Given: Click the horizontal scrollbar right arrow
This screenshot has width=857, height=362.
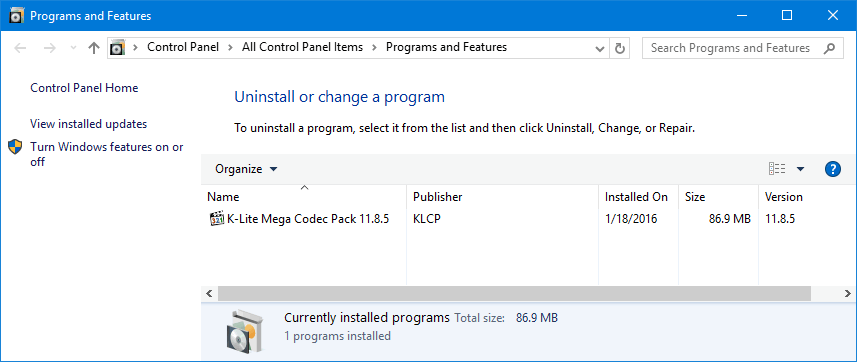Looking at the screenshot, I should (x=848, y=294).
